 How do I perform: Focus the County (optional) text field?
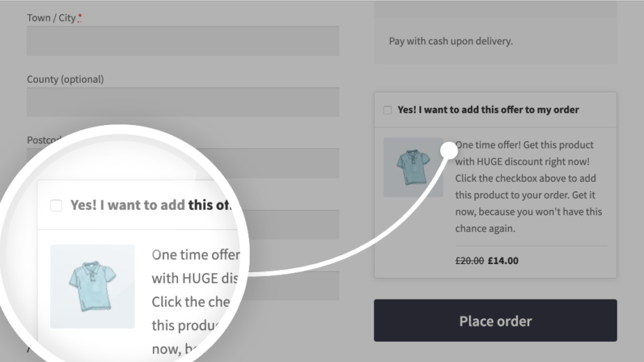[x=183, y=101]
